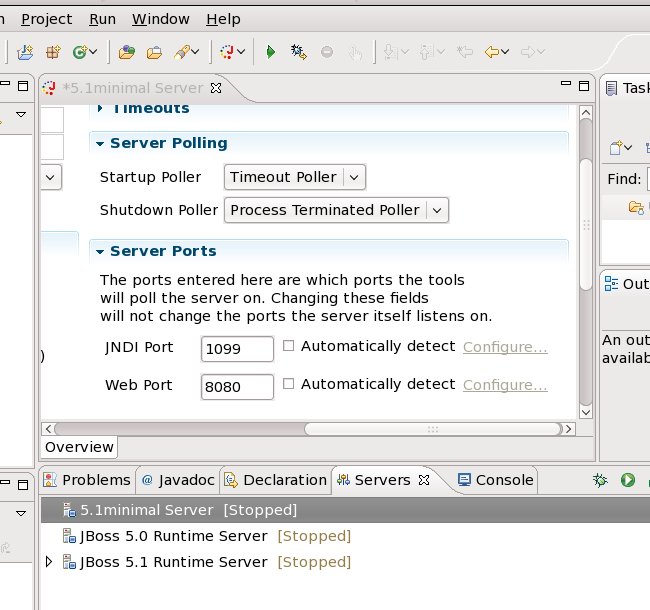
Task: Click the search flashlight toolbar icon
Action: pyautogui.click(x=182, y=52)
